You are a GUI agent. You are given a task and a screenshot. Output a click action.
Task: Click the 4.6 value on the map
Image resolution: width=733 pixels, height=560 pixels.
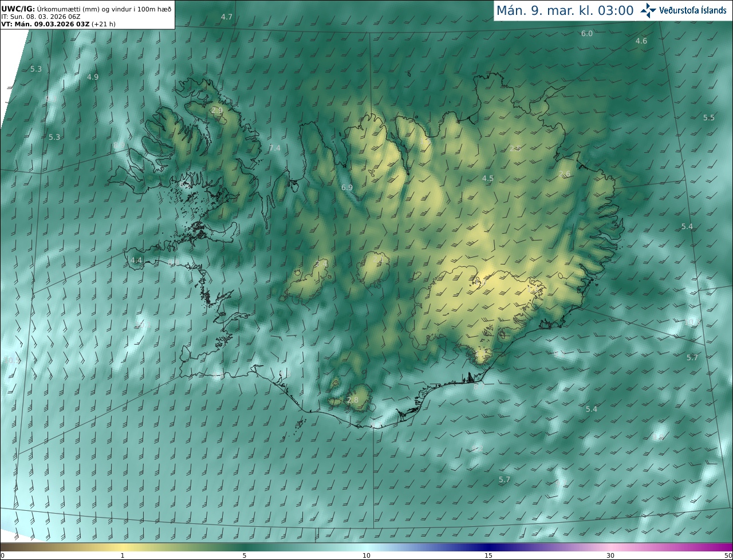click(x=641, y=41)
